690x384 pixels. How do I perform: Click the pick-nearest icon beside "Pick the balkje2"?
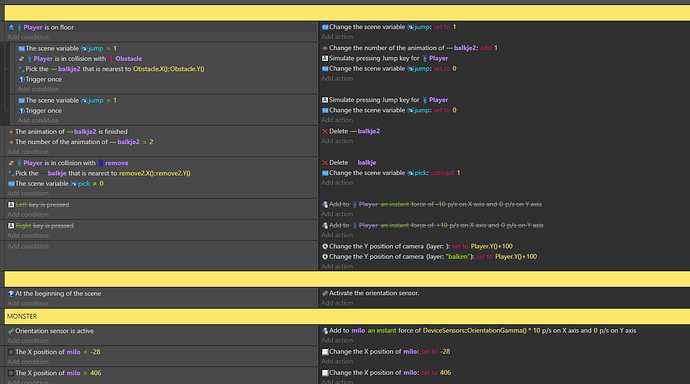click(22, 69)
